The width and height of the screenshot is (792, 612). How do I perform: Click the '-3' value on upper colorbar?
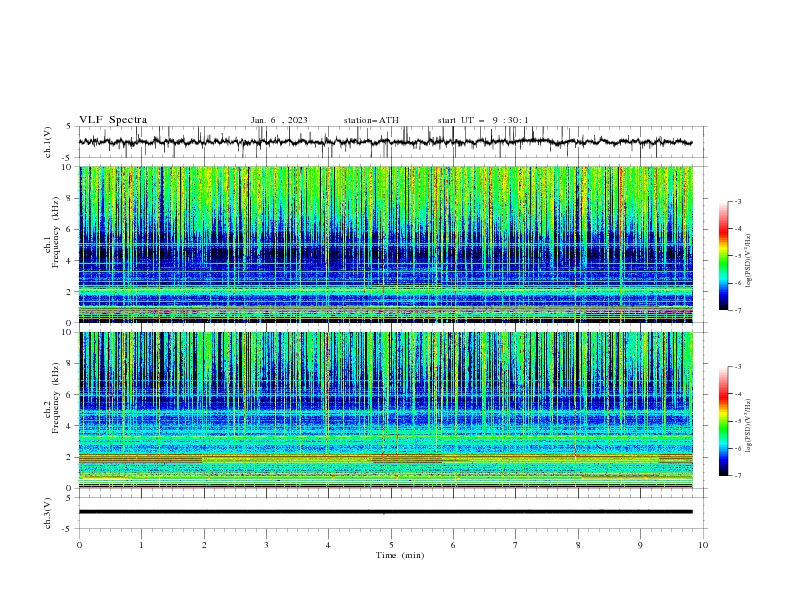(737, 201)
